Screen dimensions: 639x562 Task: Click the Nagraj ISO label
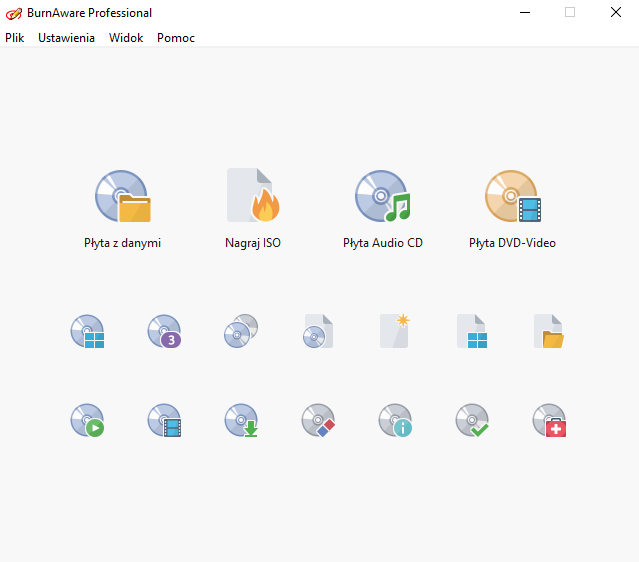coord(253,243)
